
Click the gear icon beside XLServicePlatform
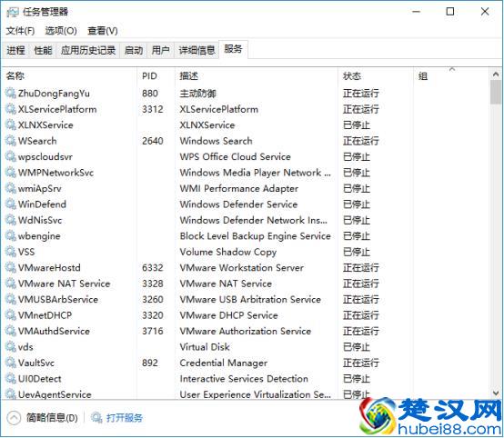pyautogui.click(x=10, y=109)
